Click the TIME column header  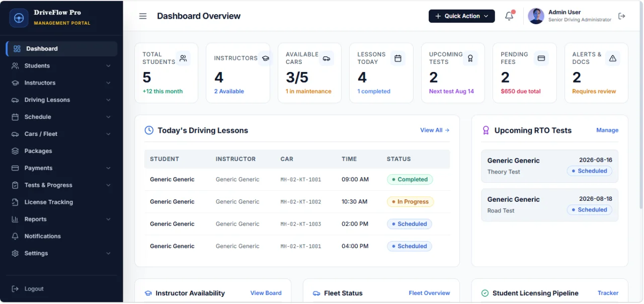349,159
